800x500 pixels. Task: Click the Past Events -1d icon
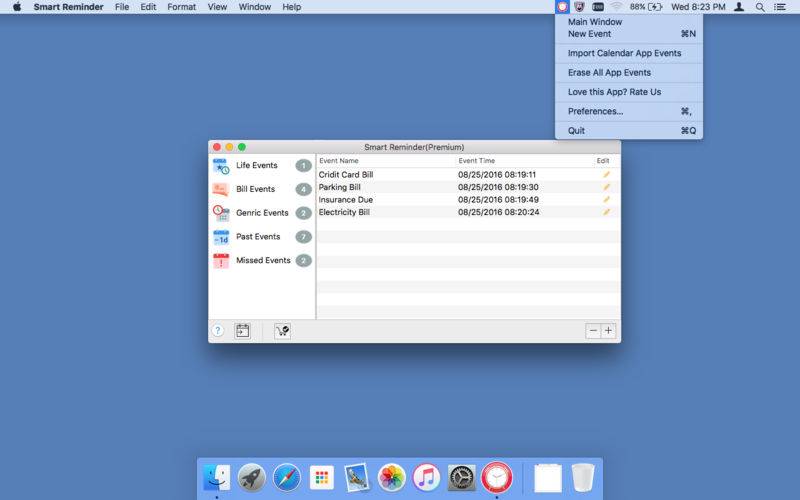tap(221, 237)
